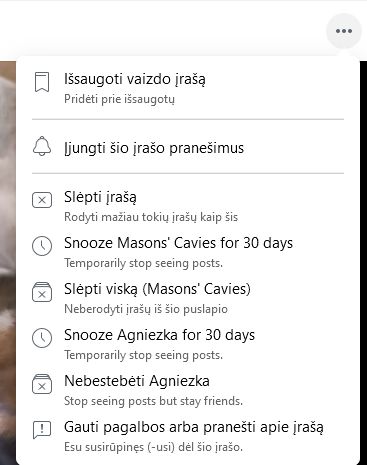367x465 pixels.
Task: Choose Nebestebėti Agniezka entry
Action: 188,390
